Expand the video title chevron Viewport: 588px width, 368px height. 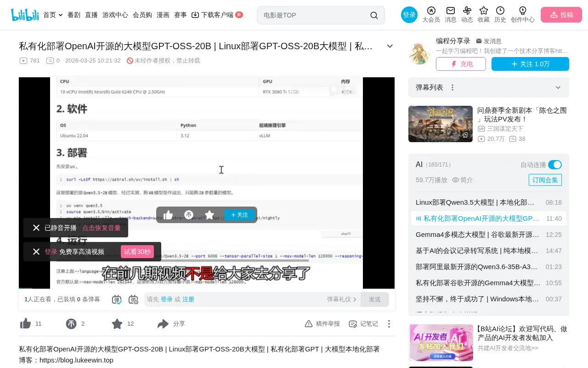390,46
